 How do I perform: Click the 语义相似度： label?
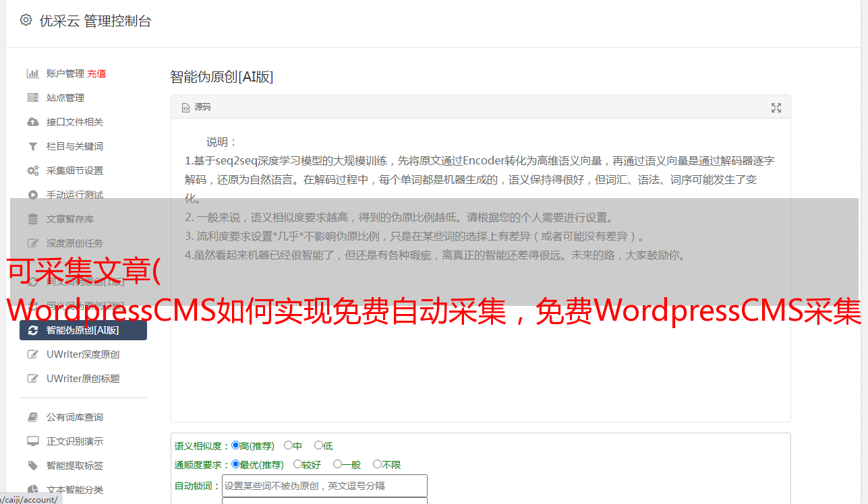pyautogui.click(x=202, y=446)
